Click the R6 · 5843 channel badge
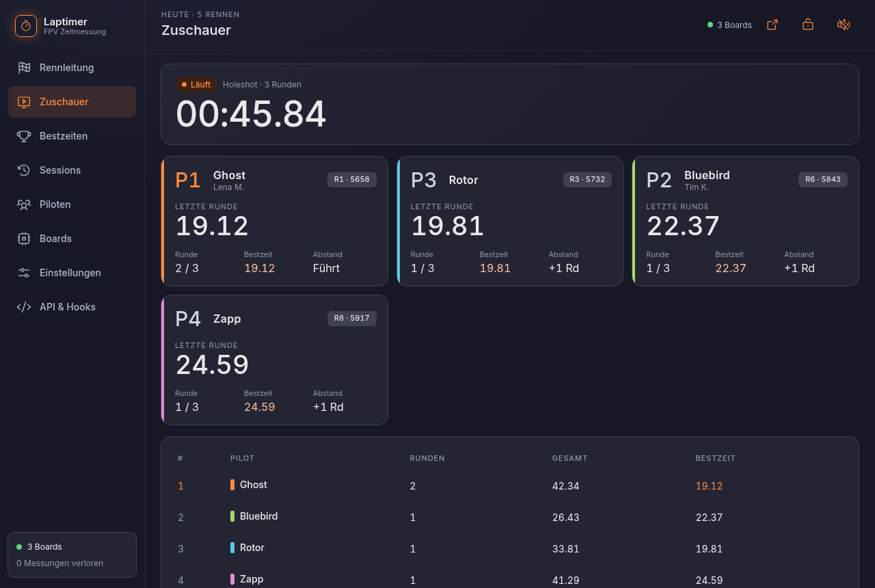This screenshot has width=875, height=588. [823, 180]
